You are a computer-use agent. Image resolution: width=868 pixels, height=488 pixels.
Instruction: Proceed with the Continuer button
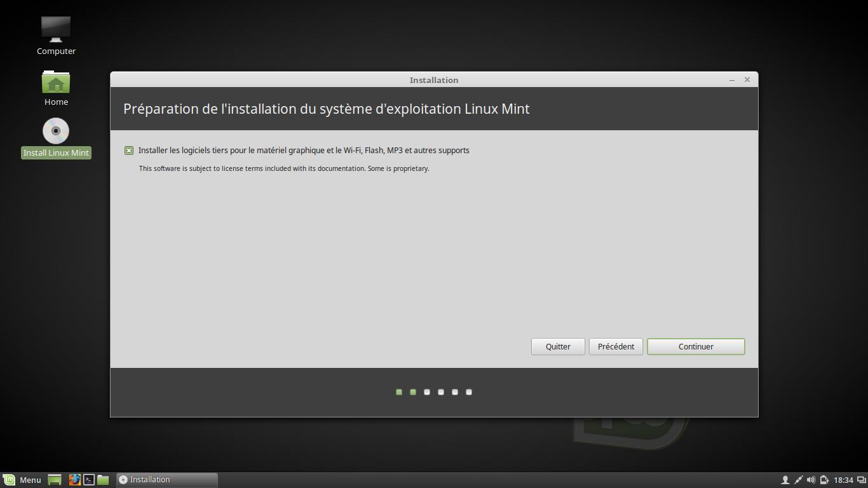(x=696, y=346)
